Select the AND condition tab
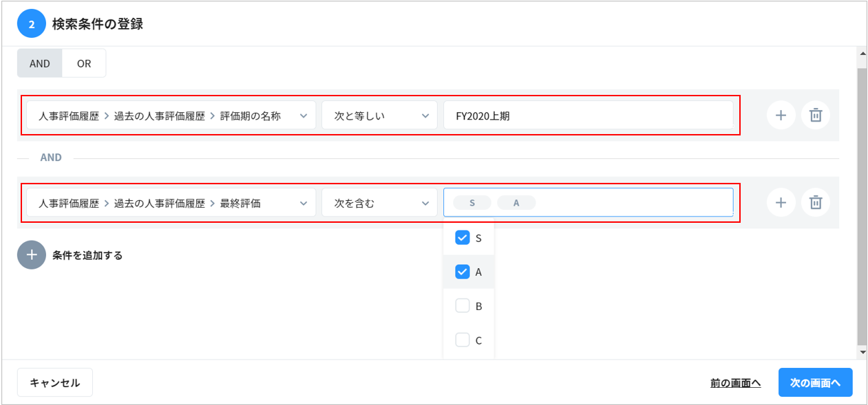This screenshot has height=405, width=868. [40, 63]
